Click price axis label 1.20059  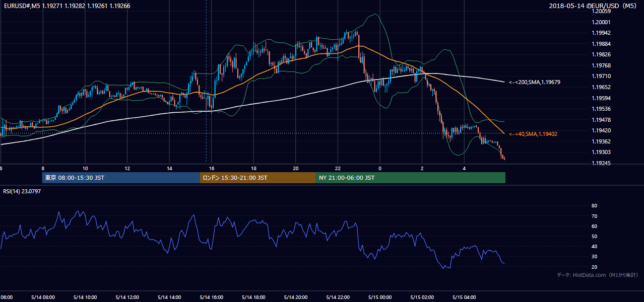(602, 11)
